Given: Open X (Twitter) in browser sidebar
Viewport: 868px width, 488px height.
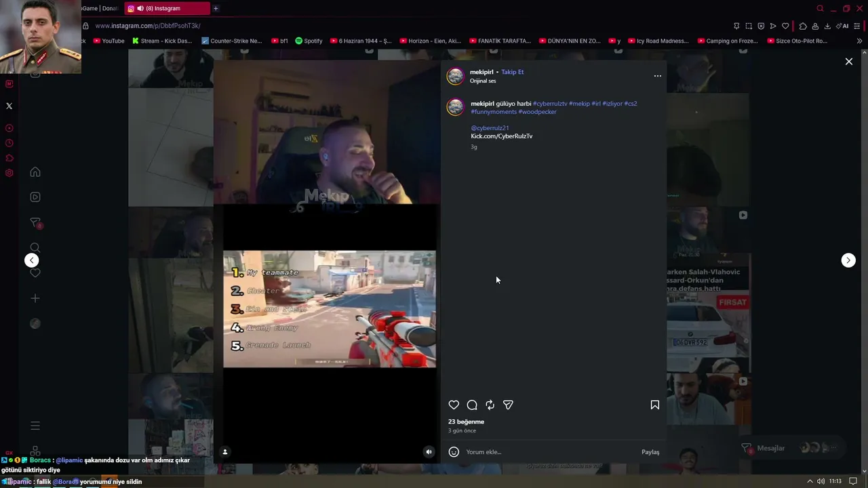Looking at the screenshot, I should coord(9,106).
